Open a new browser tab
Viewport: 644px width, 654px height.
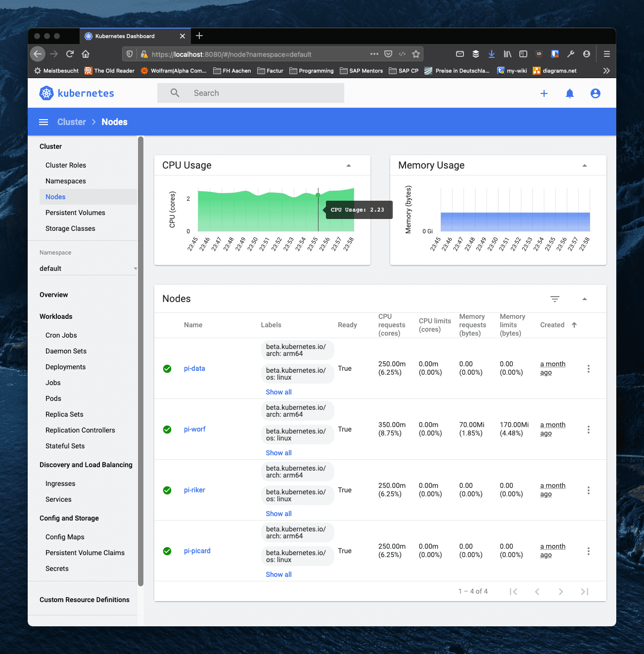point(199,36)
